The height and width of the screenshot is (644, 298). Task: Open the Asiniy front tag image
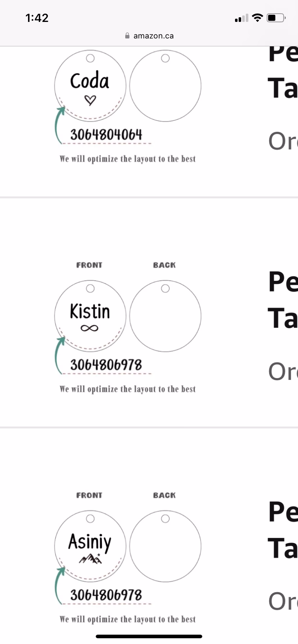click(x=90, y=546)
